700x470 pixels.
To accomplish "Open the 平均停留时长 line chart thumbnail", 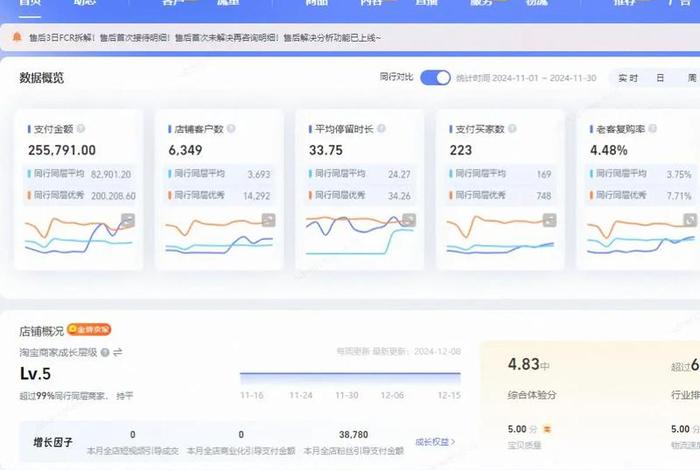I will 360,235.
